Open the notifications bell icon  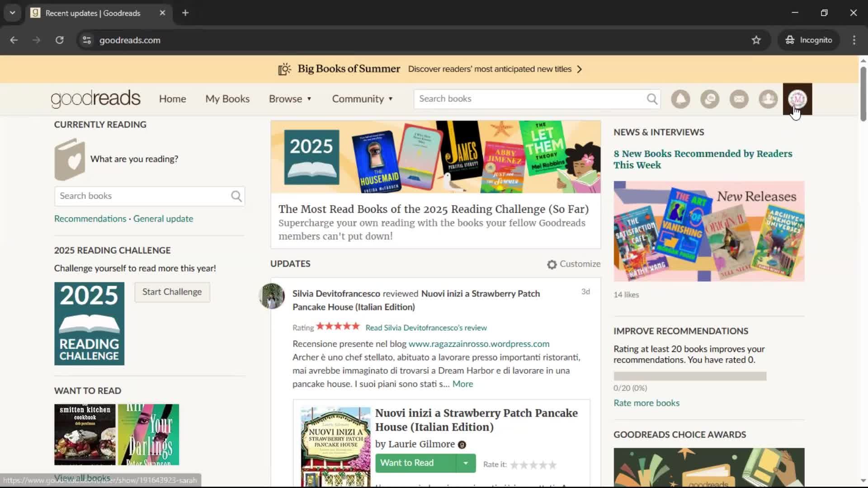click(x=680, y=99)
